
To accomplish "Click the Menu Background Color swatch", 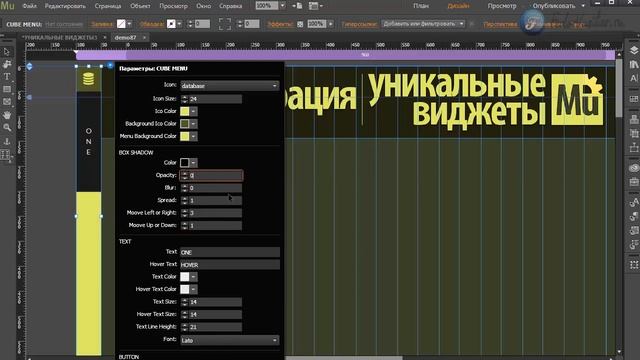I will (x=185, y=136).
